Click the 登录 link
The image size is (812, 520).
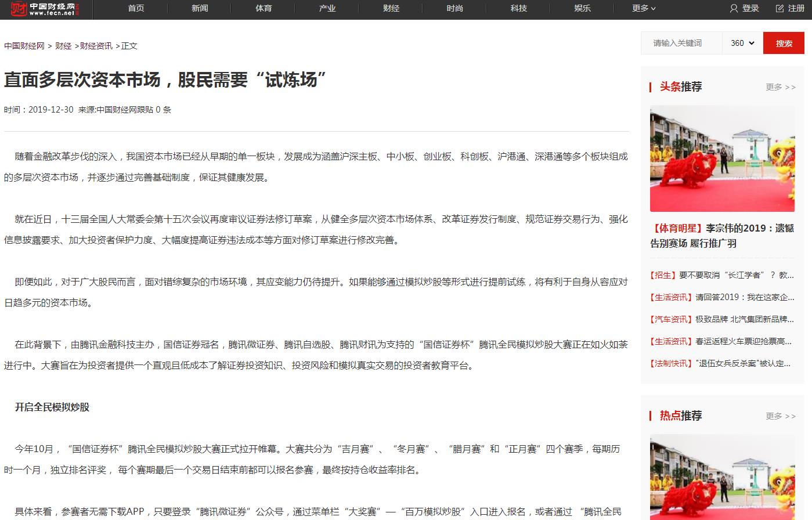(750, 8)
